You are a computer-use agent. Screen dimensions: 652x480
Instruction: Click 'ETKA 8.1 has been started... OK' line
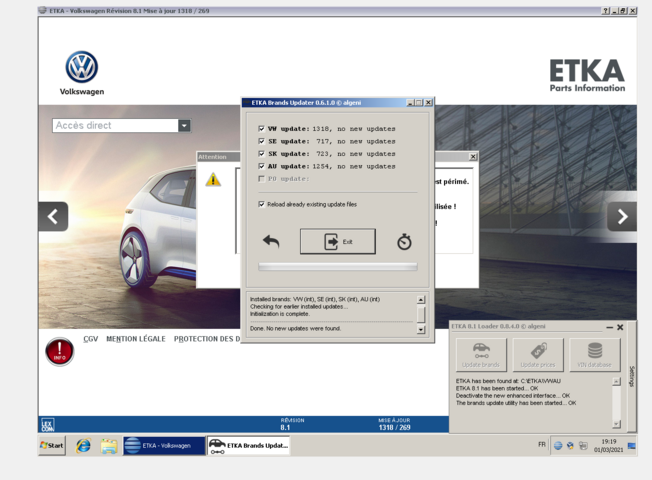[497, 388]
